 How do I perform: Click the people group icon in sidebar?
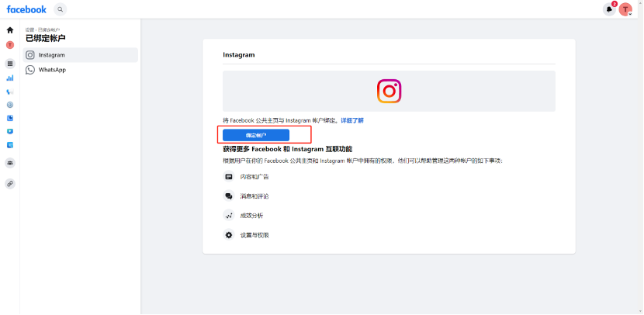pos(10,163)
